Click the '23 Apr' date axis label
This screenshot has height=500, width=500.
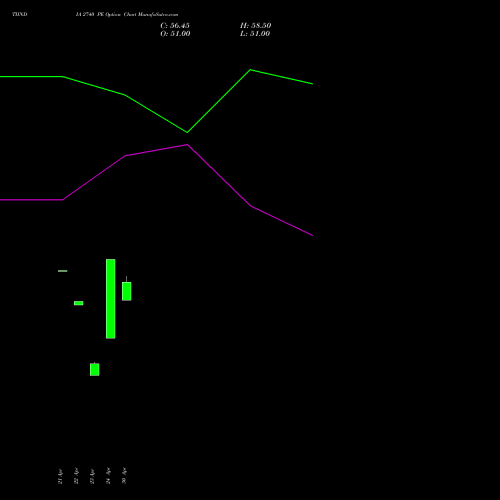[x=92, y=476]
